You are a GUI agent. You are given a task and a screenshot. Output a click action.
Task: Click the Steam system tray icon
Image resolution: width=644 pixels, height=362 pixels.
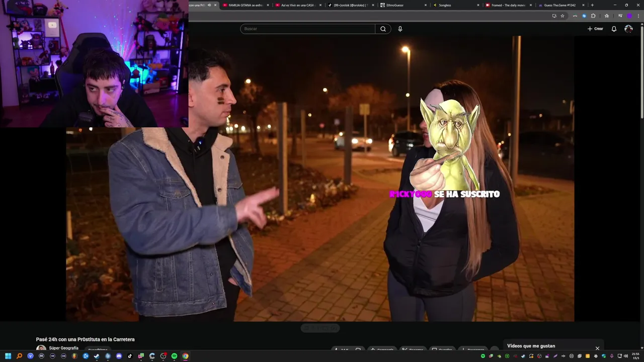(523, 356)
